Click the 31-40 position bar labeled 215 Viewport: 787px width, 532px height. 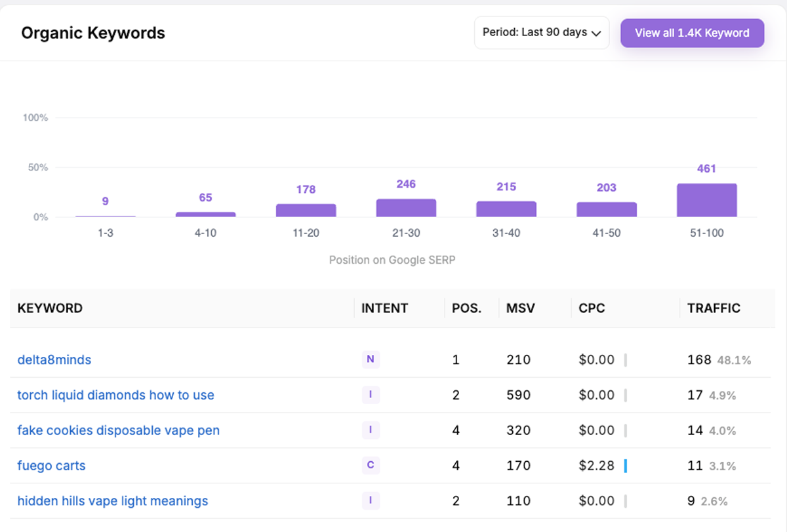pyautogui.click(x=506, y=209)
